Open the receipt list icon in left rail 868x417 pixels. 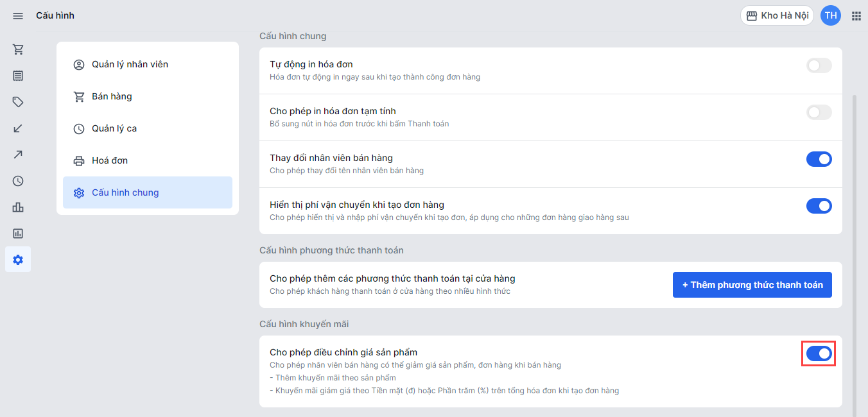18,76
